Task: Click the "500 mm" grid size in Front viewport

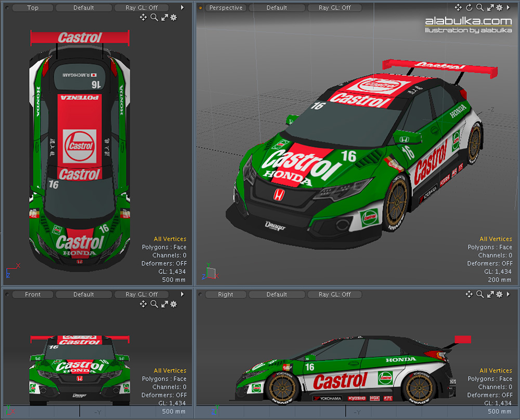Action: pyautogui.click(x=174, y=411)
